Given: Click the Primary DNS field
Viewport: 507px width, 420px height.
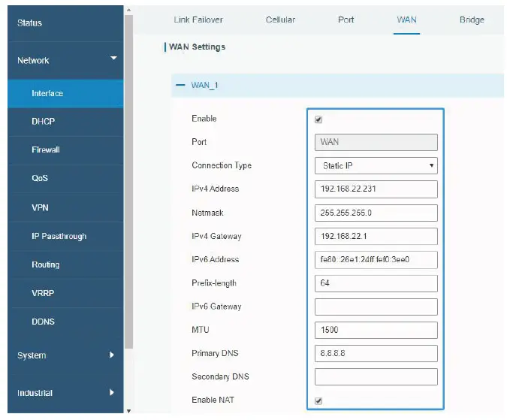Looking at the screenshot, I should pos(376,353).
